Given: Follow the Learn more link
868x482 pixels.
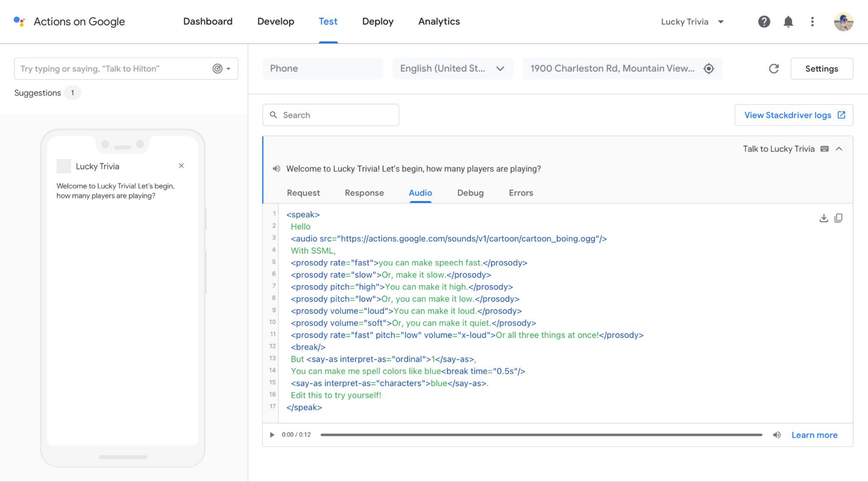Looking at the screenshot, I should (814, 435).
